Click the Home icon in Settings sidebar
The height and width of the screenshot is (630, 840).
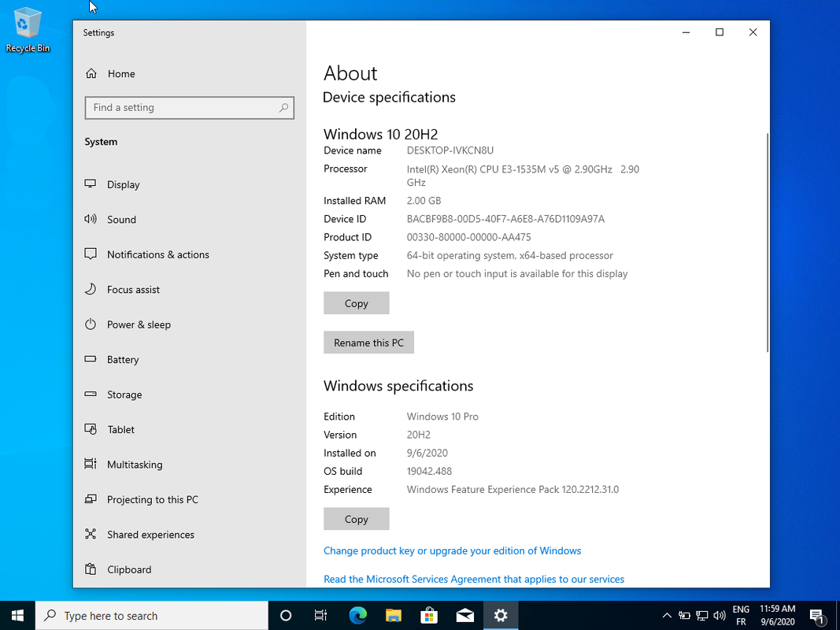coord(91,73)
